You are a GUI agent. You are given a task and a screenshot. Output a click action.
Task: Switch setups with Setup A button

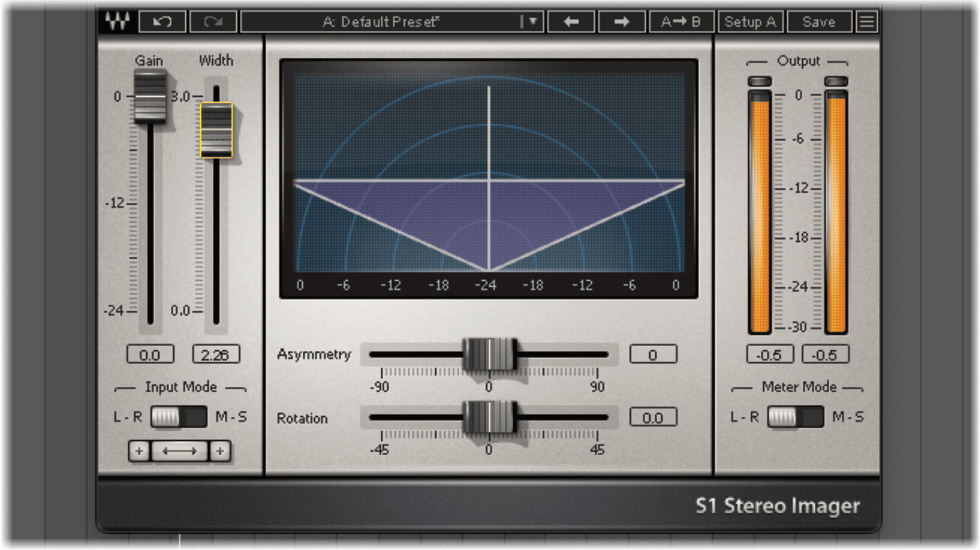coord(750,21)
